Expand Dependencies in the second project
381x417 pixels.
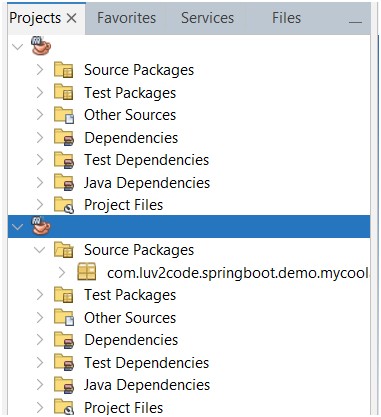(x=40, y=340)
